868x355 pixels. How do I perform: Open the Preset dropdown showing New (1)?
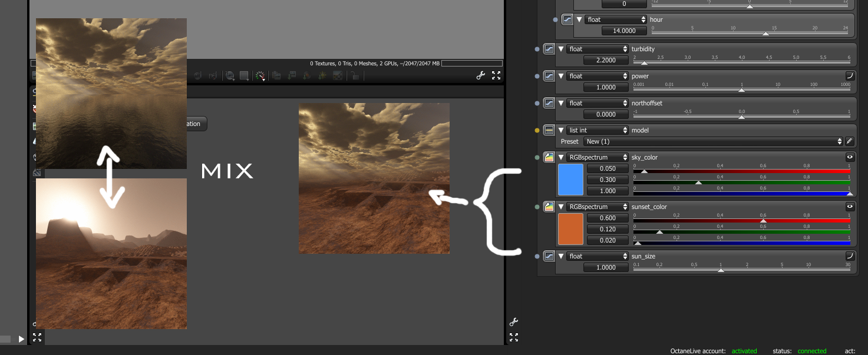[713, 141]
